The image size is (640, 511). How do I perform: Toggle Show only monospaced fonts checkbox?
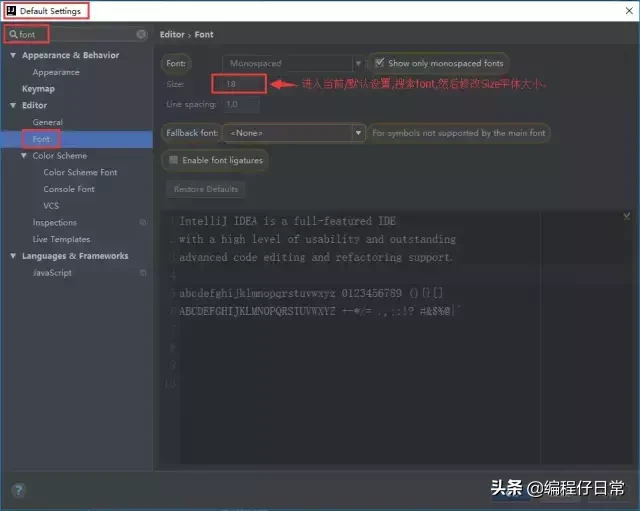coord(380,63)
